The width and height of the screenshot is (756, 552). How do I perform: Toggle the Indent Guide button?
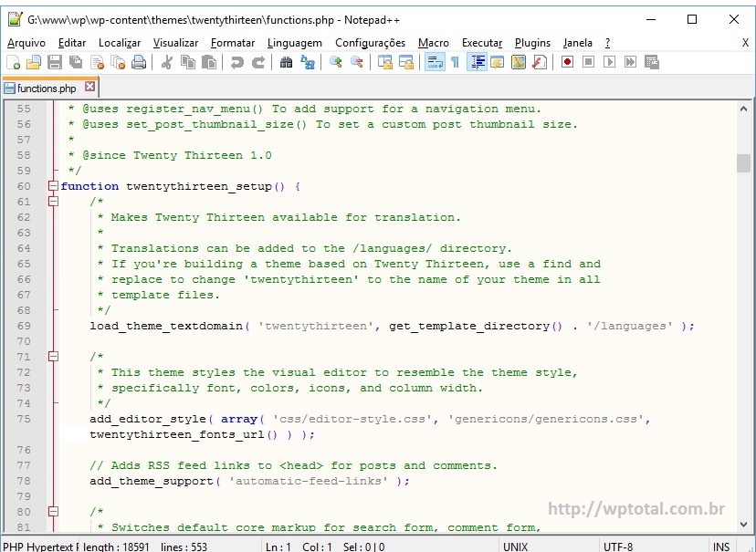[477, 62]
